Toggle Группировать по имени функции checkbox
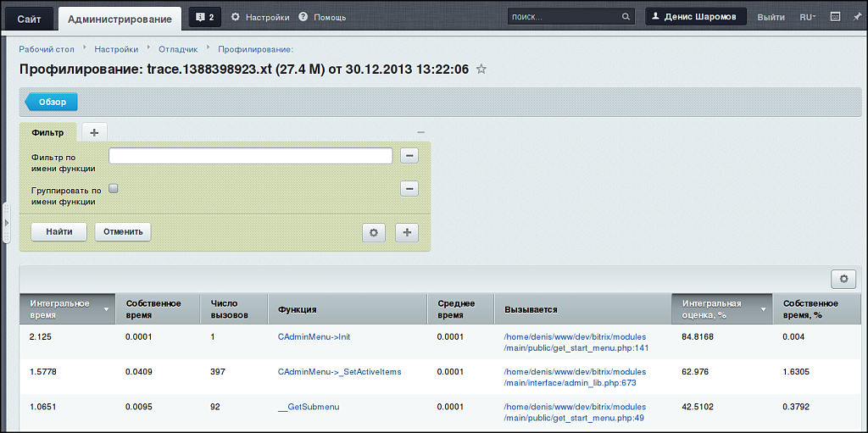The height and width of the screenshot is (433, 868). (113, 189)
